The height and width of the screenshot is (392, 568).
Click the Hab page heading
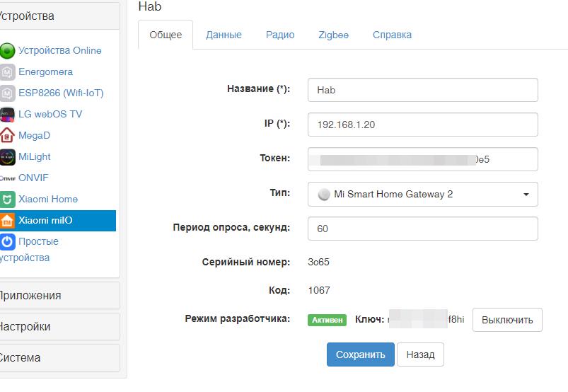click(x=150, y=6)
